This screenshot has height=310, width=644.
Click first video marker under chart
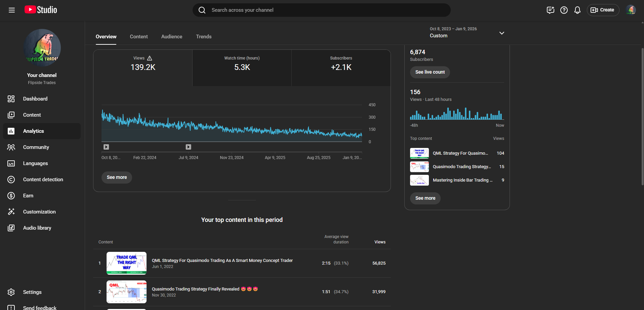point(106,147)
